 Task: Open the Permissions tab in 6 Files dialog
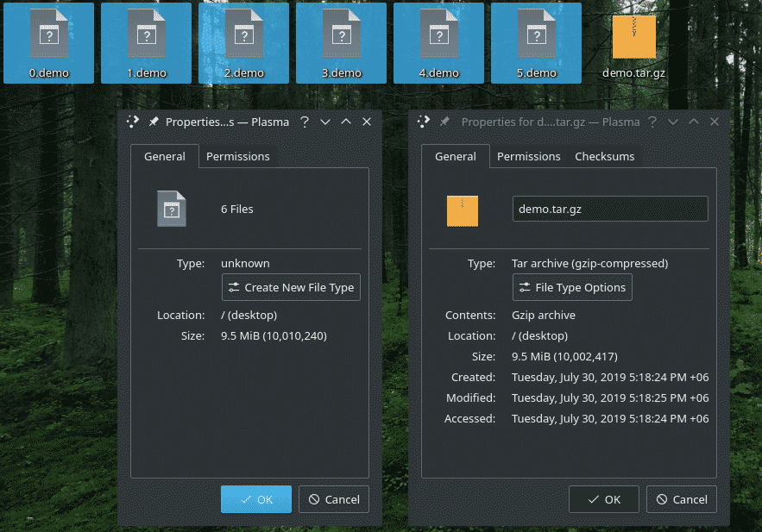pos(237,156)
